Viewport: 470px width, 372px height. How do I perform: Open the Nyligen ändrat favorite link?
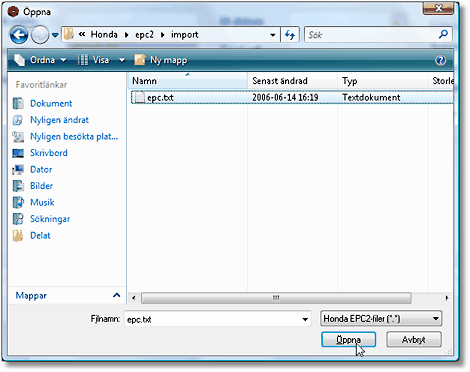[x=59, y=120]
